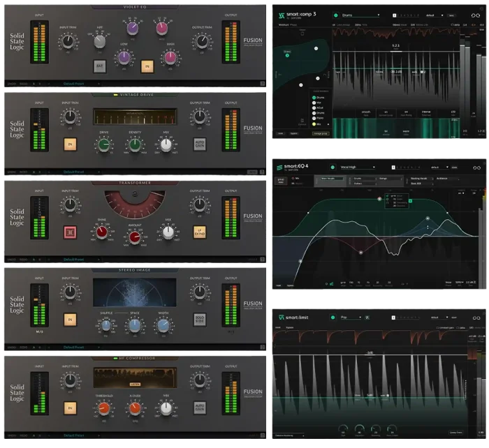Click the Drive knob on Vintage Drive
Image resolution: width=489 pixels, height=448 pixels.
point(103,144)
